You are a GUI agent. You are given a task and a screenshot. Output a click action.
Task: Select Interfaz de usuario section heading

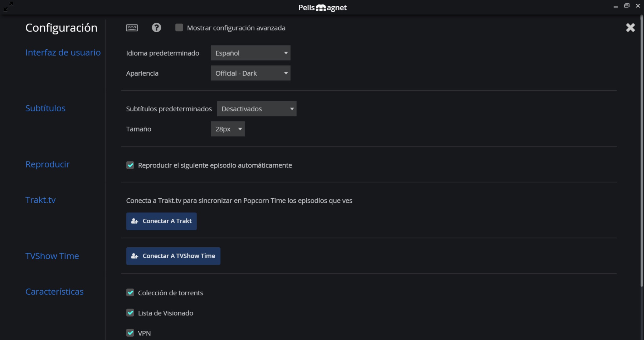pyautogui.click(x=63, y=52)
